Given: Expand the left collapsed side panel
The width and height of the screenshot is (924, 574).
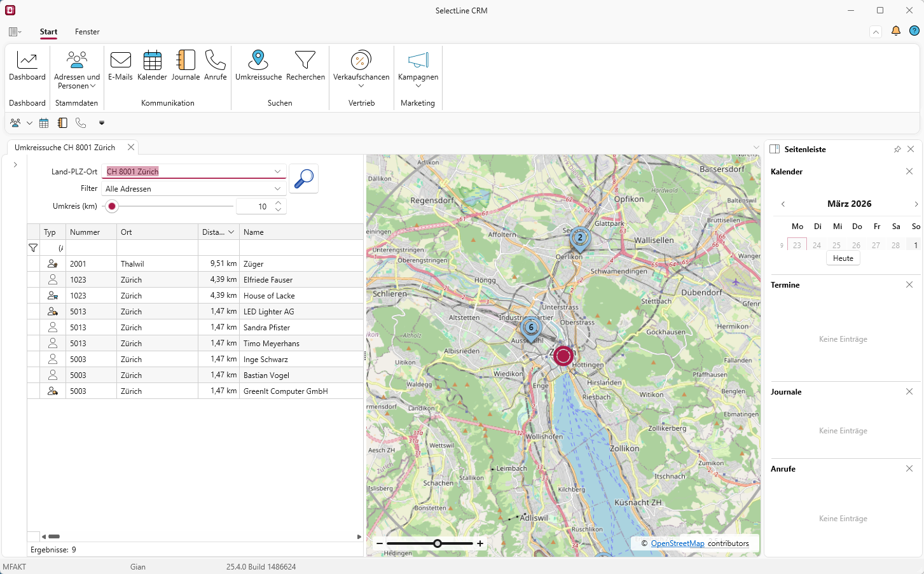Looking at the screenshot, I should tap(15, 165).
